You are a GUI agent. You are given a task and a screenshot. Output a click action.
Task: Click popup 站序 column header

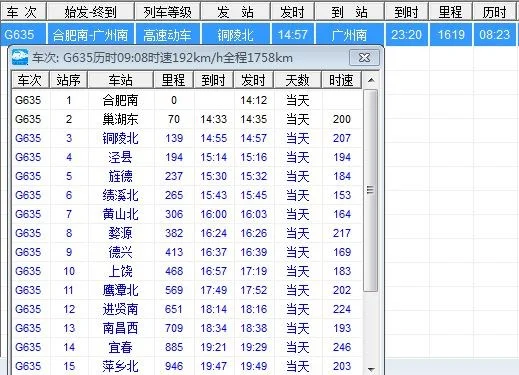pos(69,80)
